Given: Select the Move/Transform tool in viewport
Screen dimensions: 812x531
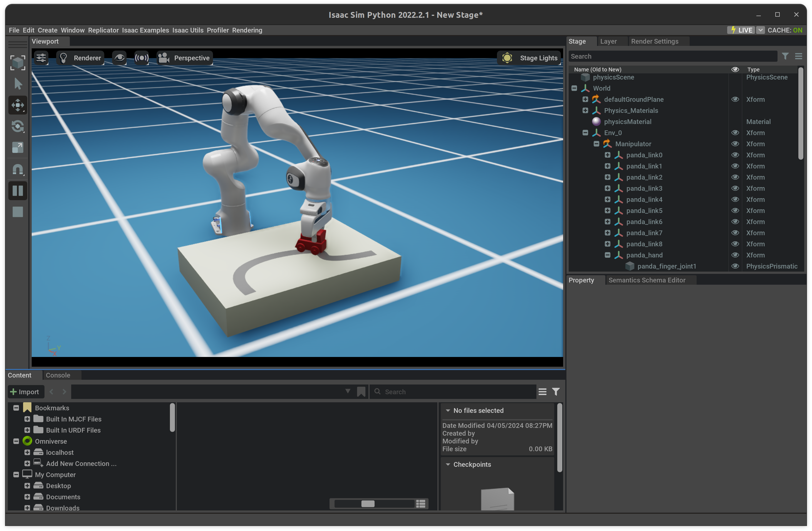Looking at the screenshot, I should pos(17,105).
